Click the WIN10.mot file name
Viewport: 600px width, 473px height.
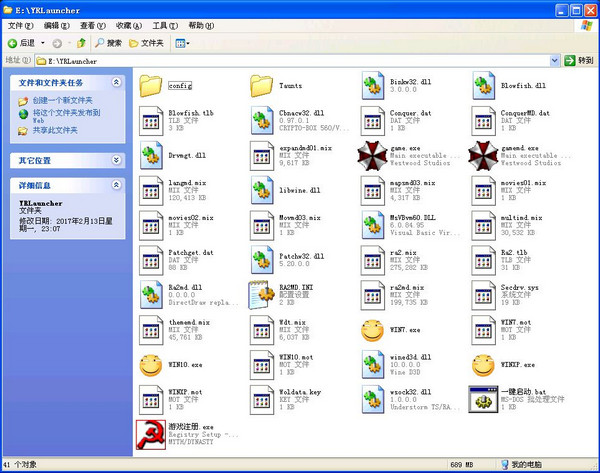pyautogui.click(x=296, y=357)
